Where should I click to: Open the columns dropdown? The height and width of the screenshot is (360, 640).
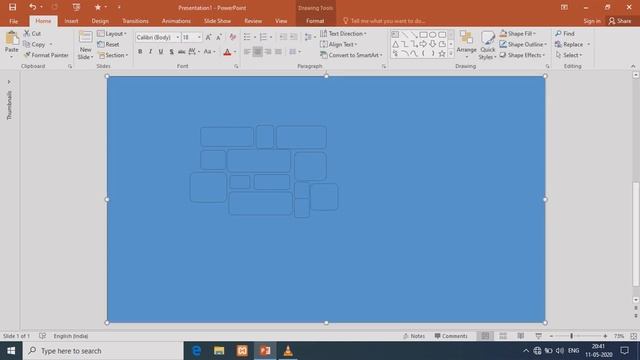click(x=295, y=52)
